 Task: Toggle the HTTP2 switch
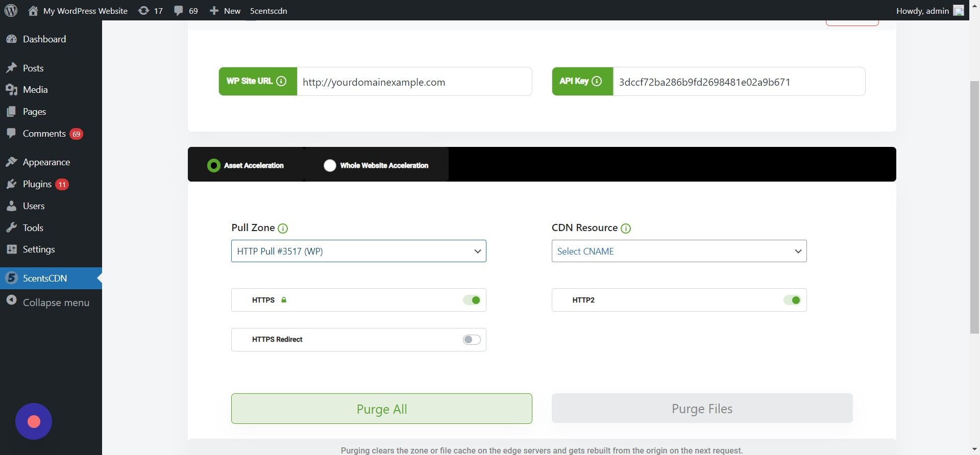(x=792, y=300)
